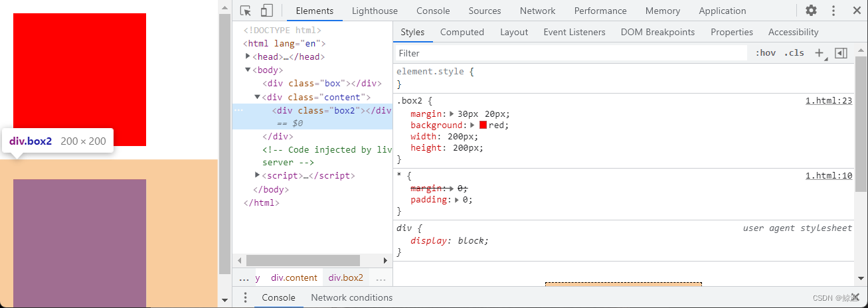This screenshot has width=868, height=308.
Task: Click the DOM tree horizontal scrollbar thumb
Action: pyautogui.click(x=303, y=260)
